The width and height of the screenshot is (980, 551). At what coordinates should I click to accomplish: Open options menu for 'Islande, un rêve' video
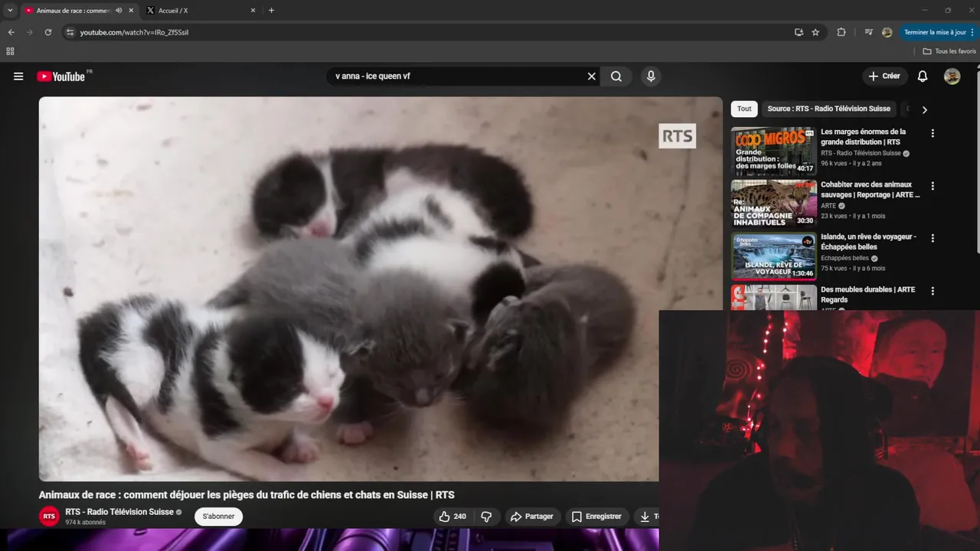point(933,238)
